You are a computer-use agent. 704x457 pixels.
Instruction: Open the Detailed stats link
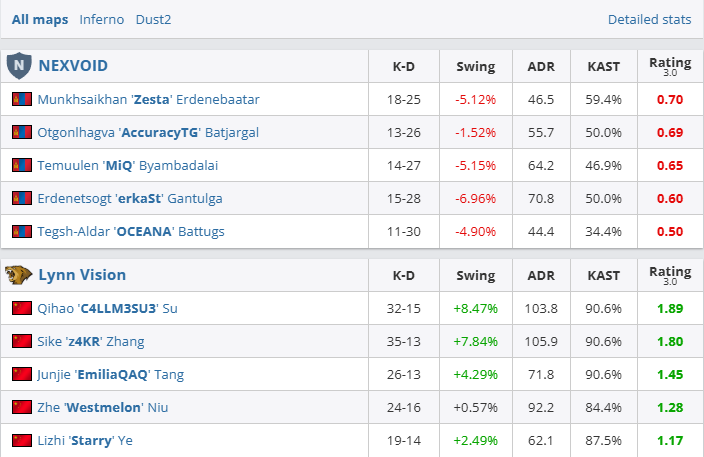649,19
